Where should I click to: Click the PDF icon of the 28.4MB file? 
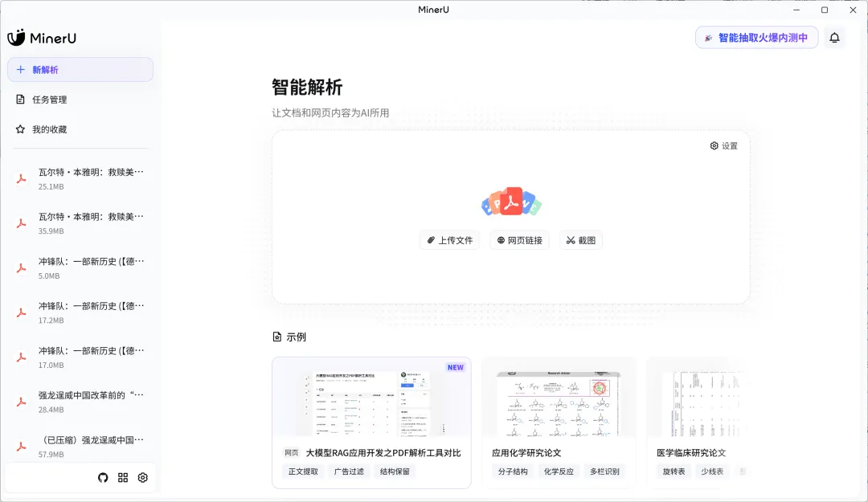[21, 402]
